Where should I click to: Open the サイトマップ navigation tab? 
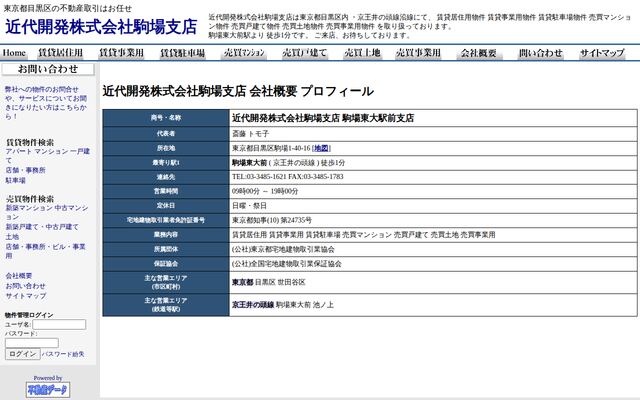(x=602, y=53)
